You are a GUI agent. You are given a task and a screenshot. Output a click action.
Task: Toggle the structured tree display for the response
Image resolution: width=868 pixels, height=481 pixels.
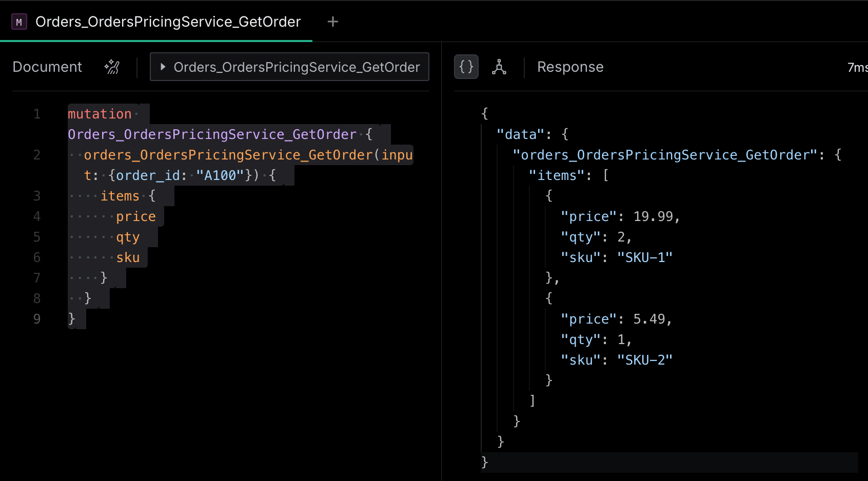(499, 67)
